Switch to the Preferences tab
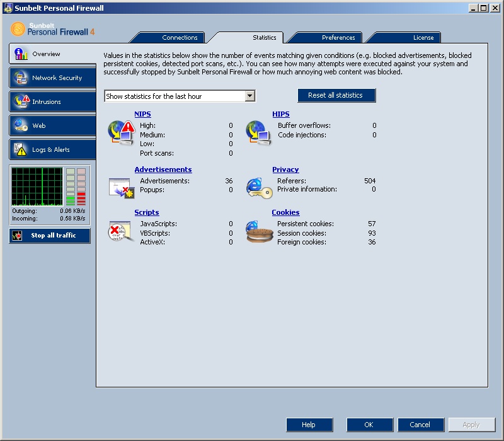Viewport: 504px width, 441px height. (x=338, y=38)
